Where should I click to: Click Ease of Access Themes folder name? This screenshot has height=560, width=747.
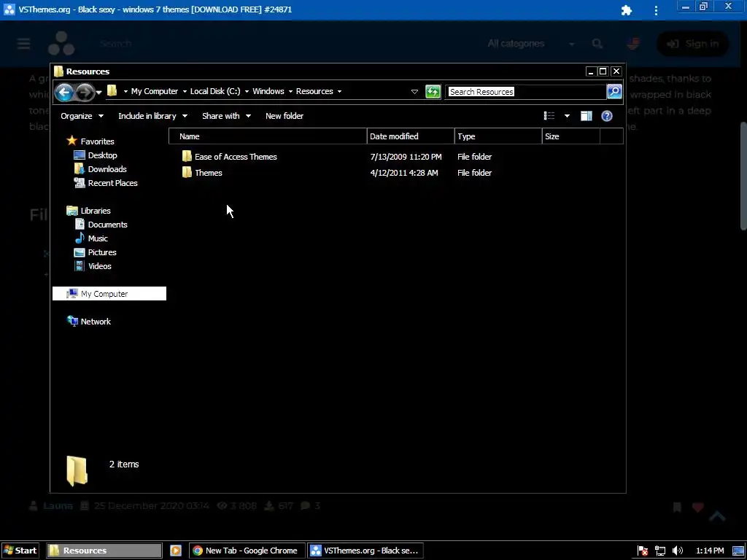[x=236, y=157]
